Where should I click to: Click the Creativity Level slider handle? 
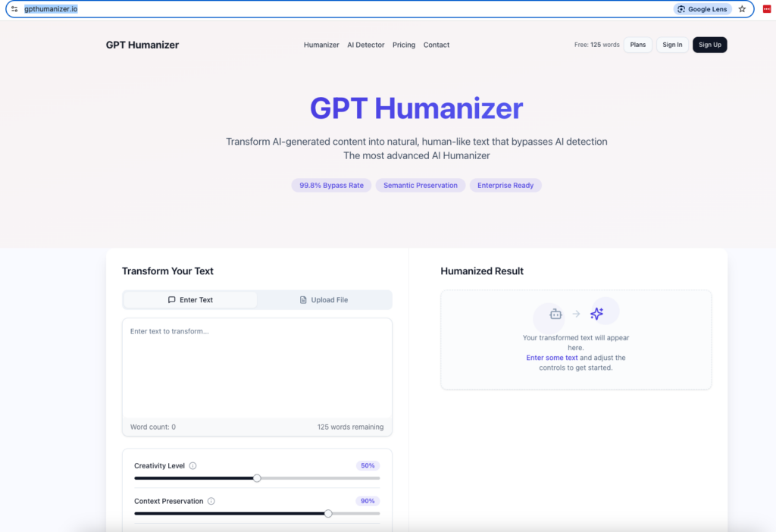pyautogui.click(x=257, y=478)
